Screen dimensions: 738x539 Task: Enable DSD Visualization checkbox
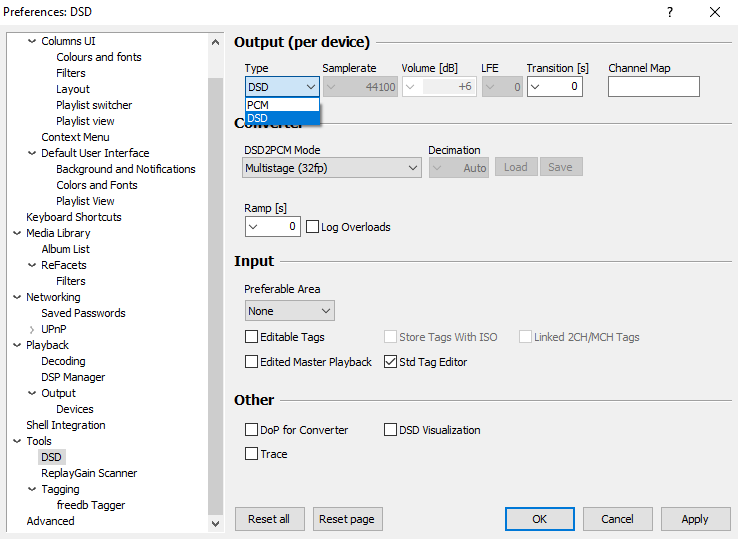(391, 430)
